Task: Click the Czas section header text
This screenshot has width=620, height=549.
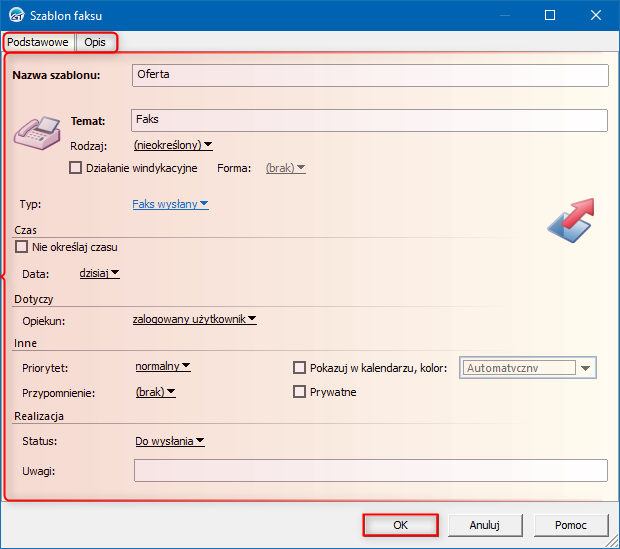Action: [x=25, y=230]
